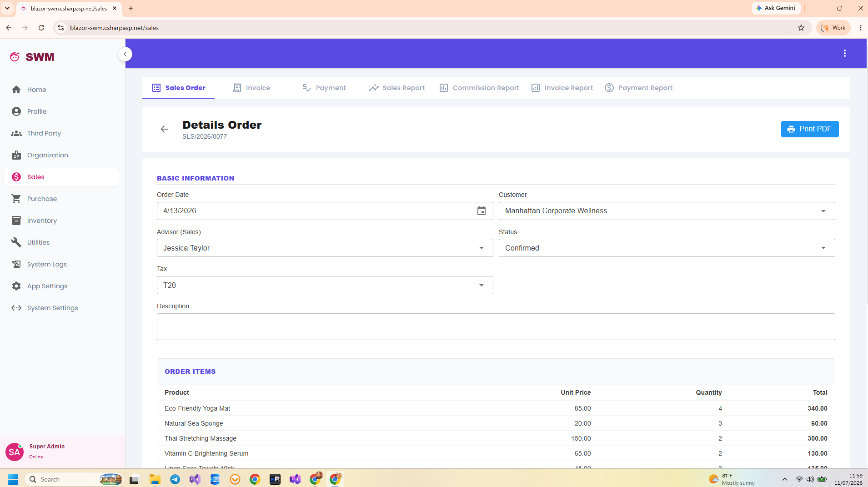Click the Home house icon

tap(16, 90)
